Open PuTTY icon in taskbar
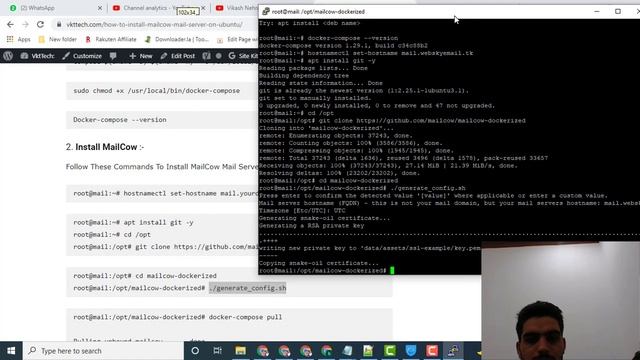The width and height of the screenshot is (640, 360). [453, 351]
